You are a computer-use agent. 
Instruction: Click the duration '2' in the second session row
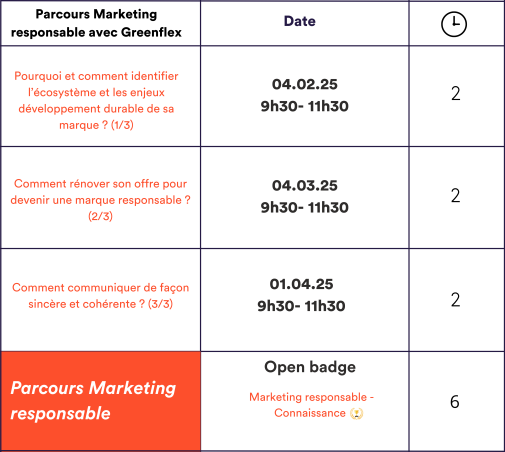point(456,196)
